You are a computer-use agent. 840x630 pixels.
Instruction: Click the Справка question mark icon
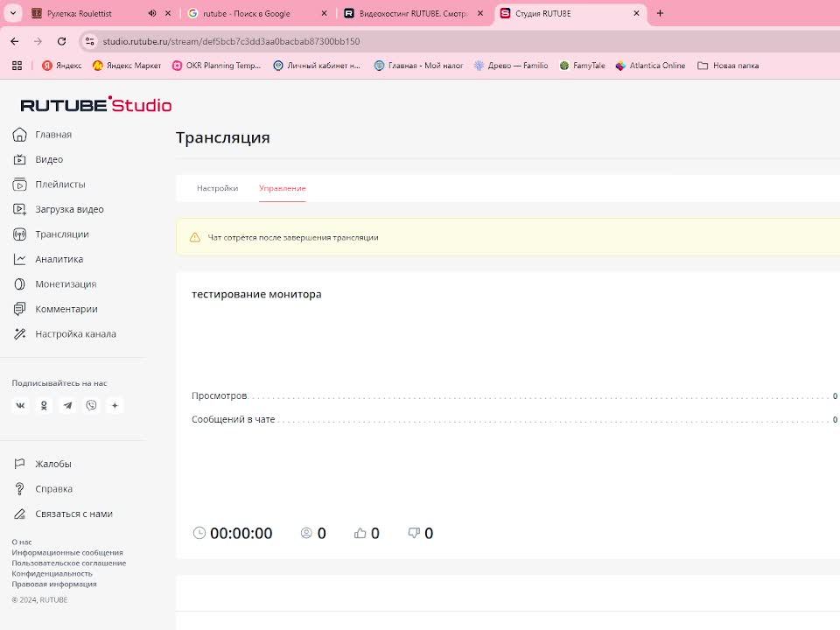click(19, 488)
